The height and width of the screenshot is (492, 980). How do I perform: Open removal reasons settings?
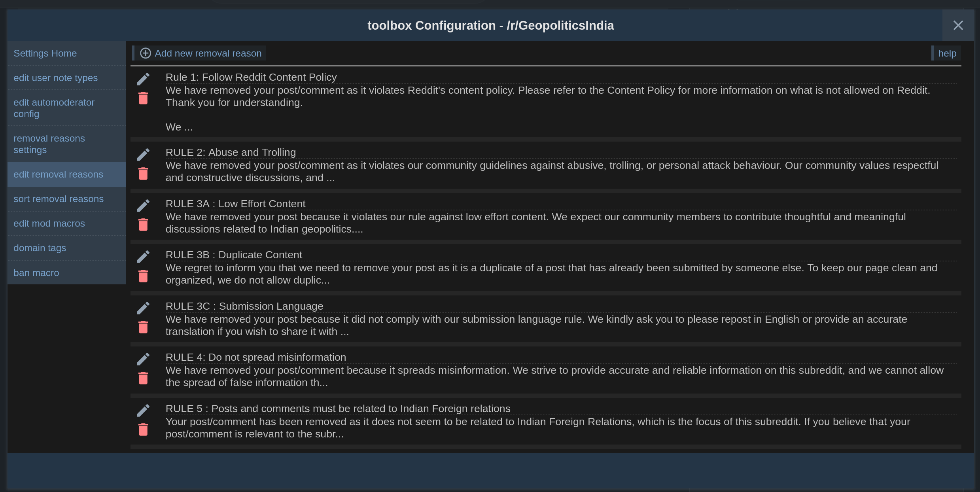pos(49,144)
